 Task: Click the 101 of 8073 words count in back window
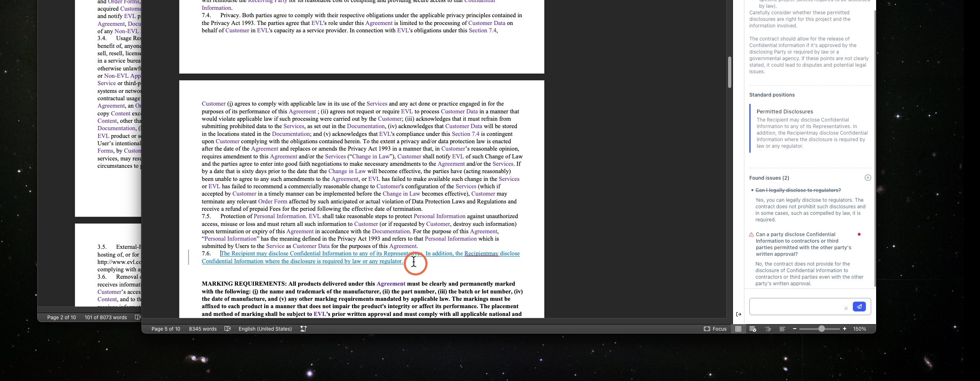pos(106,317)
